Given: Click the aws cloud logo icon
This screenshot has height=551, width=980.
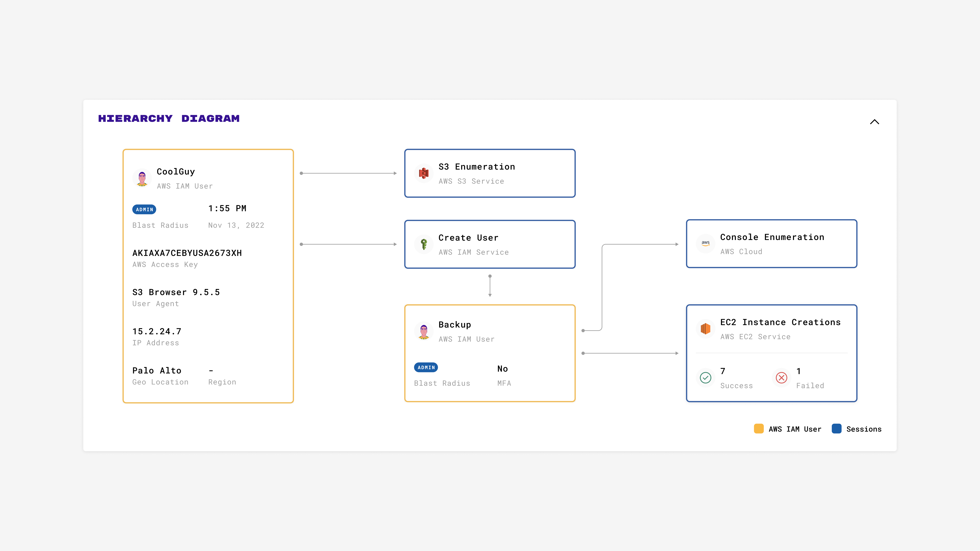Looking at the screenshot, I should click(x=705, y=243).
